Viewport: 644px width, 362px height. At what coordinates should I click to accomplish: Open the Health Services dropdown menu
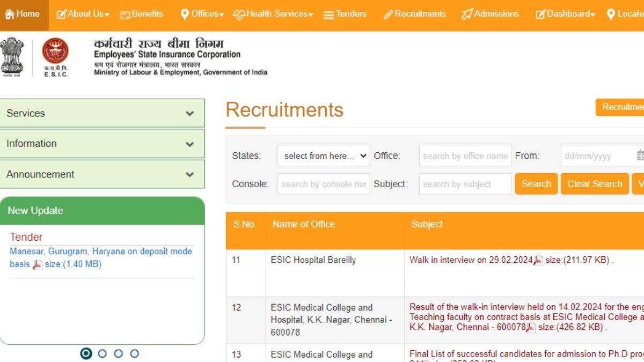(x=273, y=14)
